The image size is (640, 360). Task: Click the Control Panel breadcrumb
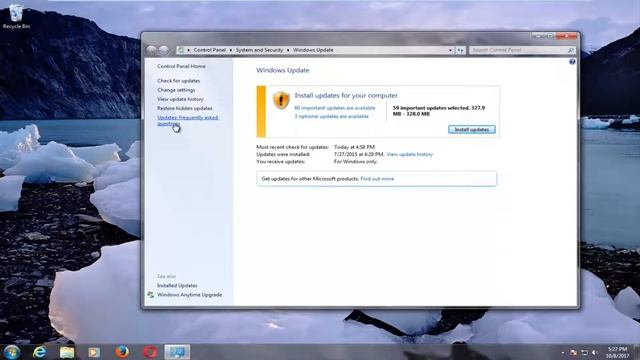(209, 50)
